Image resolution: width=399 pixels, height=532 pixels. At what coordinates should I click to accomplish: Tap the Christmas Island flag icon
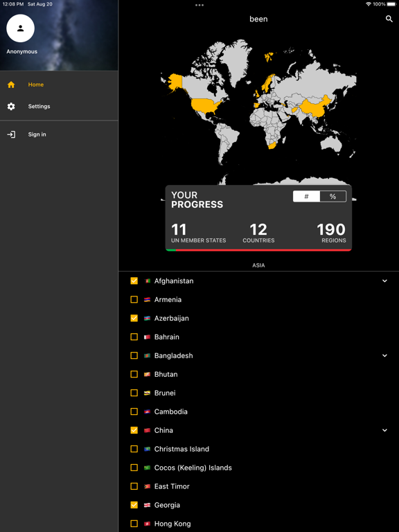147,449
